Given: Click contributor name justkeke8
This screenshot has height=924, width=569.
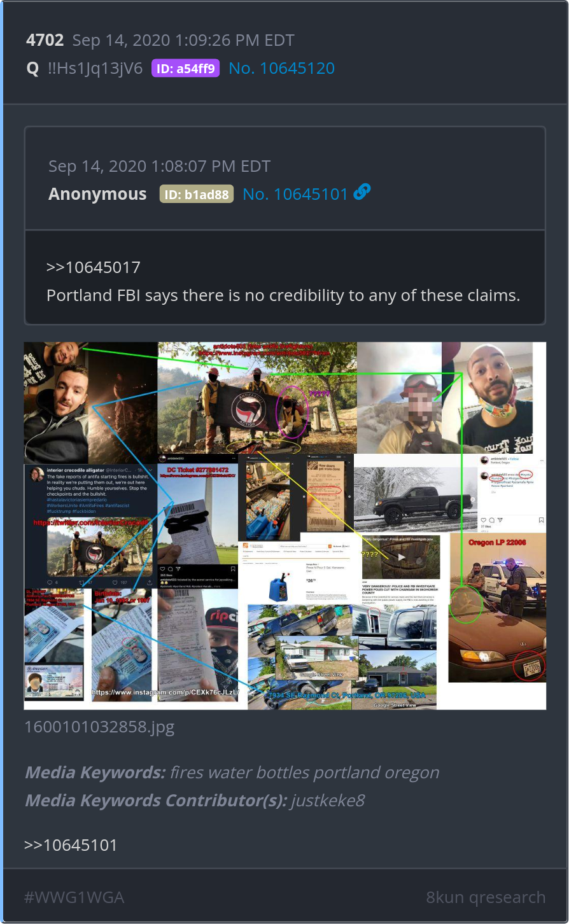Looking at the screenshot, I should pyautogui.click(x=328, y=801).
